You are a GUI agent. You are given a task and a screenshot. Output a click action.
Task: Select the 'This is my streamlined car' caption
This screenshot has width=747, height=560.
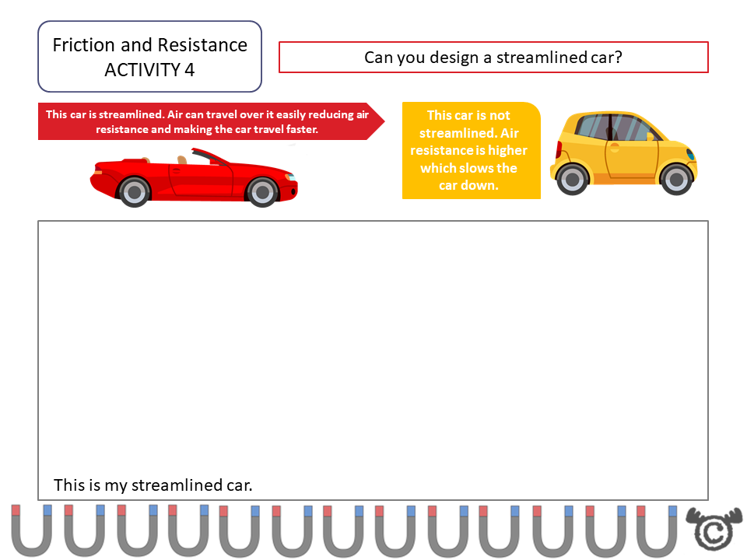(x=153, y=485)
